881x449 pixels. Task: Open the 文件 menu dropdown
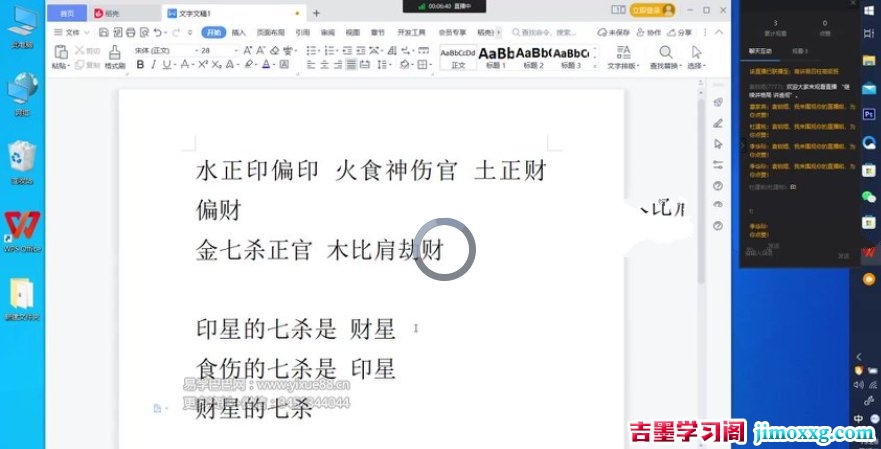72,33
